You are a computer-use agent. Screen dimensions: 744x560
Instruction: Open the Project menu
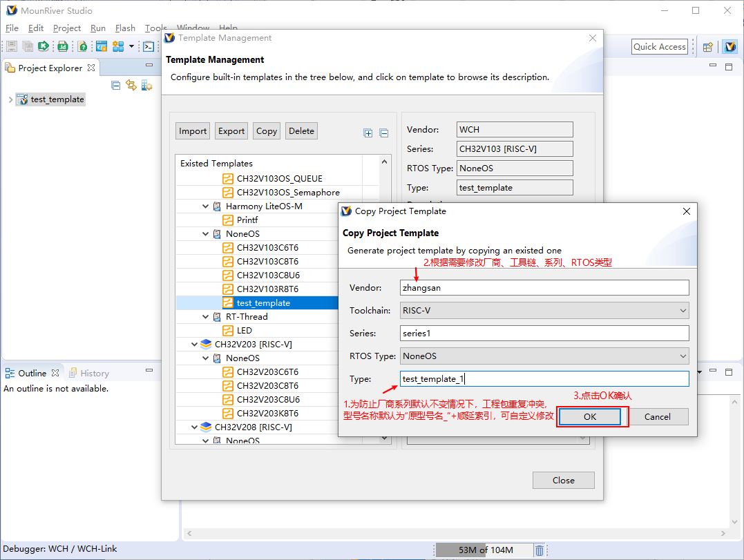click(x=67, y=28)
